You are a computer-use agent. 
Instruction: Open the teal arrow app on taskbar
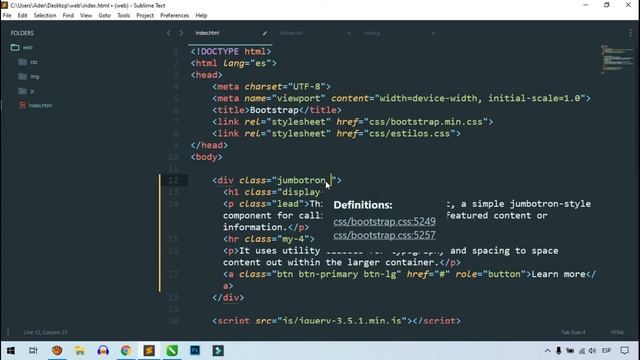tap(218, 351)
